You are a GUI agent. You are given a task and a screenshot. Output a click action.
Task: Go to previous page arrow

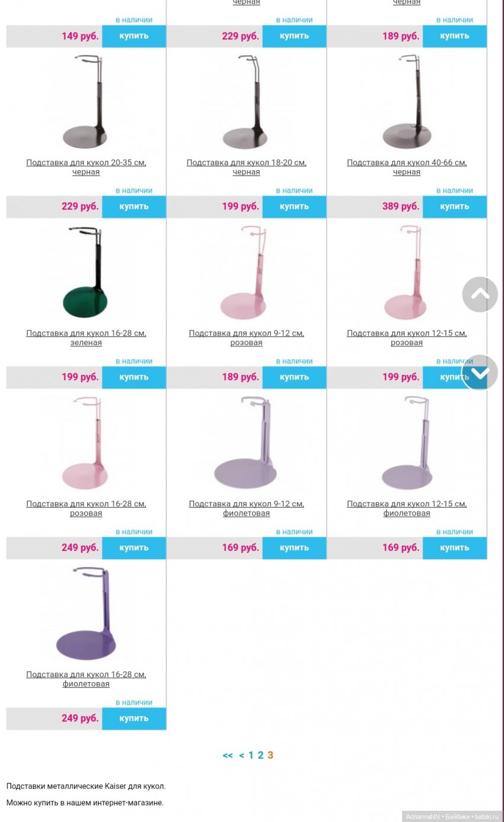(x=241, y=755)
